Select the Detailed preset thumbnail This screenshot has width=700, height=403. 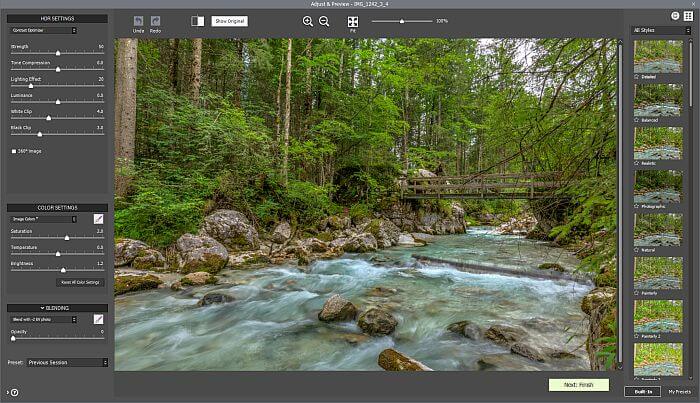tap(658, 57)
